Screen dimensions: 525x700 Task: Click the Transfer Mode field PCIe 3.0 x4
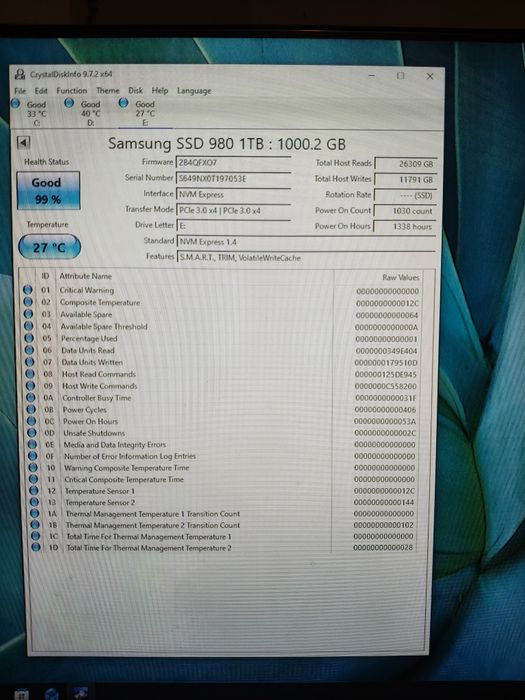[234, 210]
